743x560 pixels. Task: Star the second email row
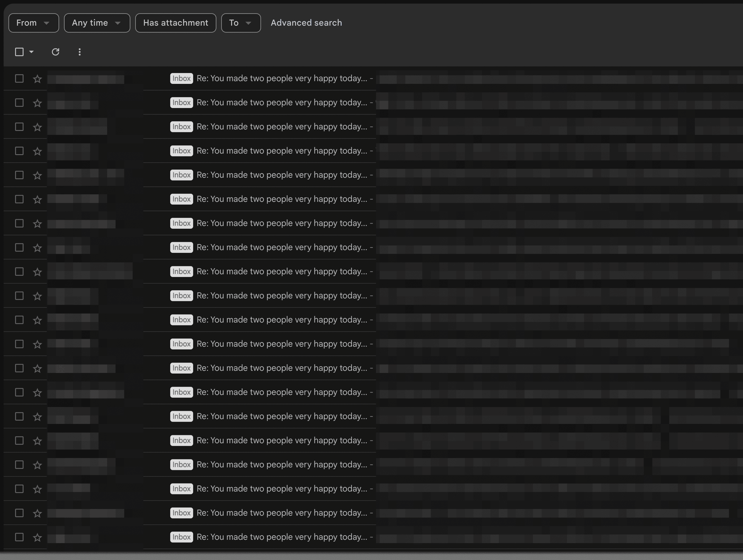[x=37, y=103]
